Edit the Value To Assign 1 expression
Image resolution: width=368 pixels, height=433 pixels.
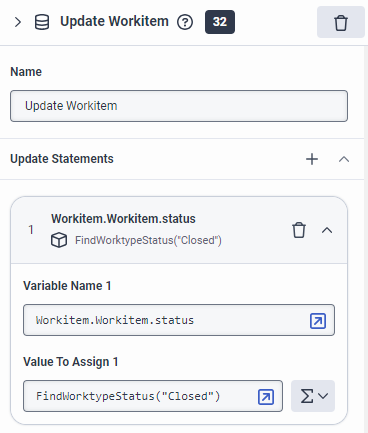pyautogui.click(x=153, y=396)
